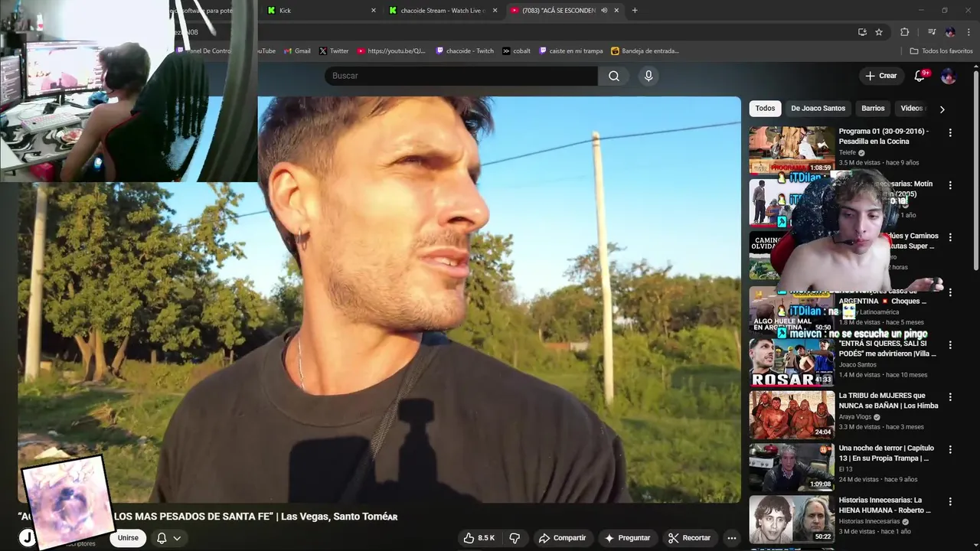
Task: Click the Crear button
Action: [880, 76]
